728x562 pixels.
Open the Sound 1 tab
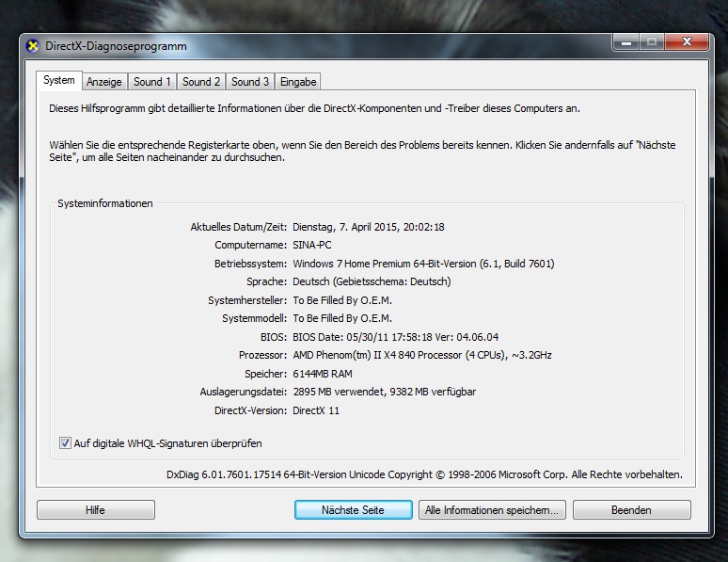[x=151, y=82]
